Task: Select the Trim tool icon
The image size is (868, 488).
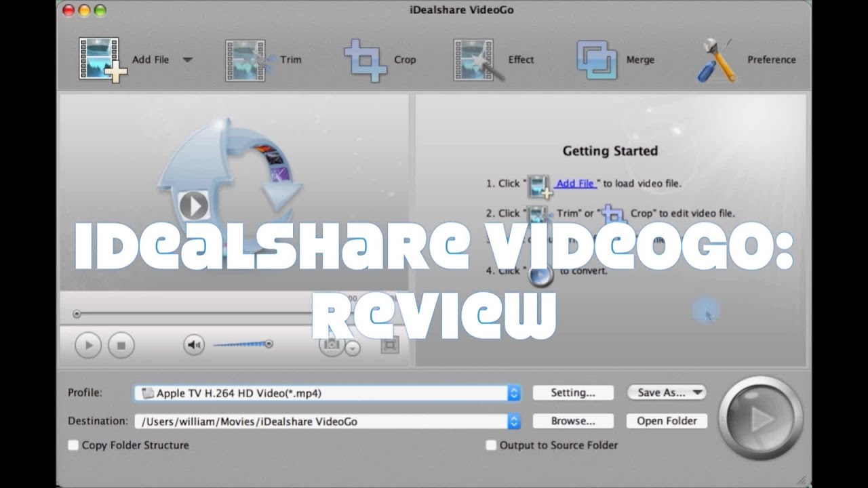Action: pos(250,60)
